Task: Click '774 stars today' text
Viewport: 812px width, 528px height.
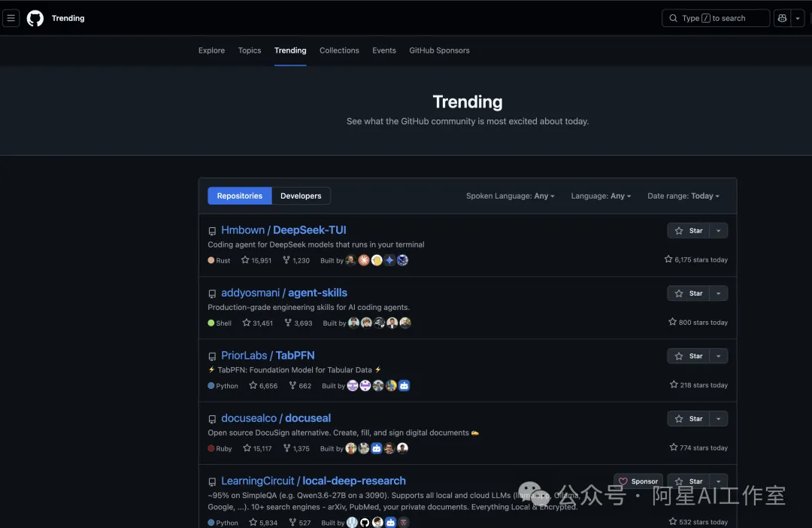Action: click(698, 448)
